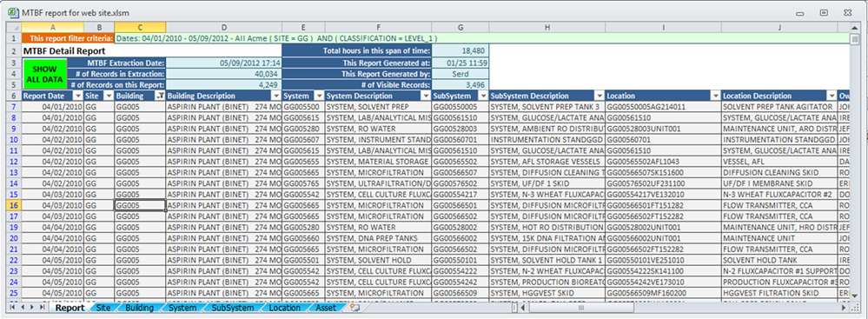Open the System Description filter dropdown
Viewport: 868px width, 319px height.
[x=426, y=96]
